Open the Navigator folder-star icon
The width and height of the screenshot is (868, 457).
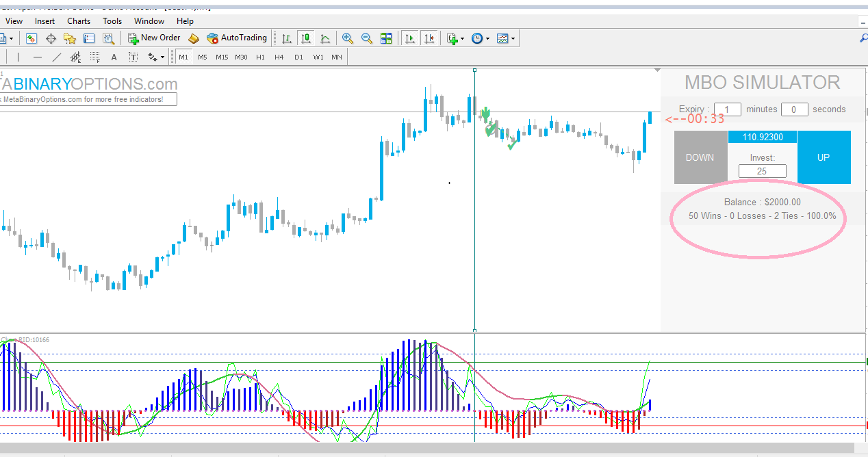click(x=70, y=38)
